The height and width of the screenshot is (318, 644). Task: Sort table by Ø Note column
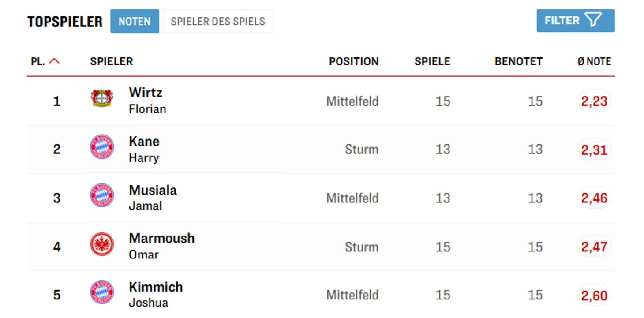pyautogui.click(x=594, y=61)
